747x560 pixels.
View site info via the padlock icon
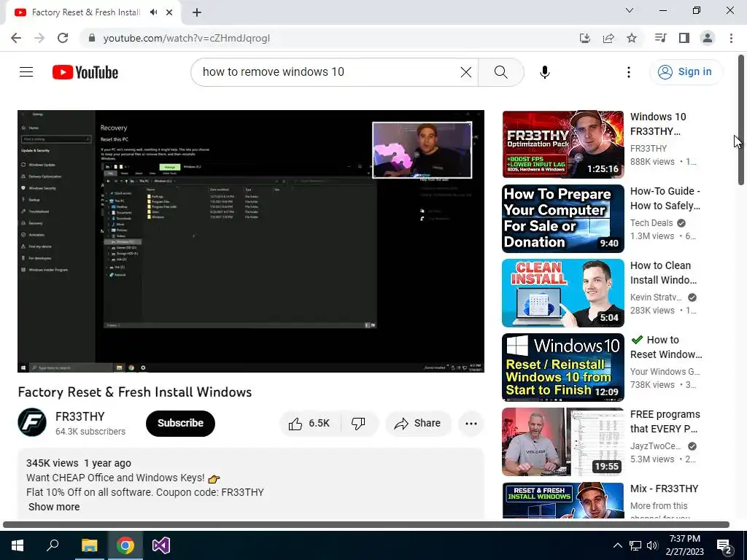pyautogui.click(x=92, y=38)
